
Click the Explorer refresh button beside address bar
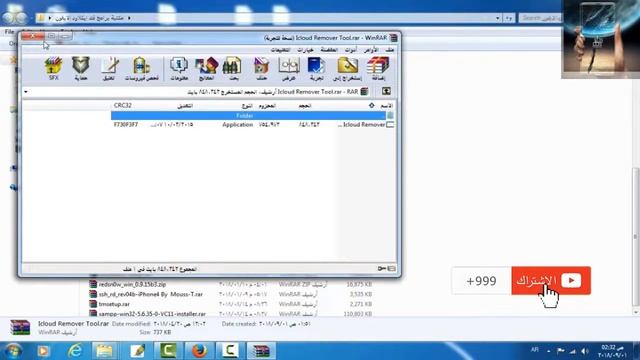(x=509, y=18)
